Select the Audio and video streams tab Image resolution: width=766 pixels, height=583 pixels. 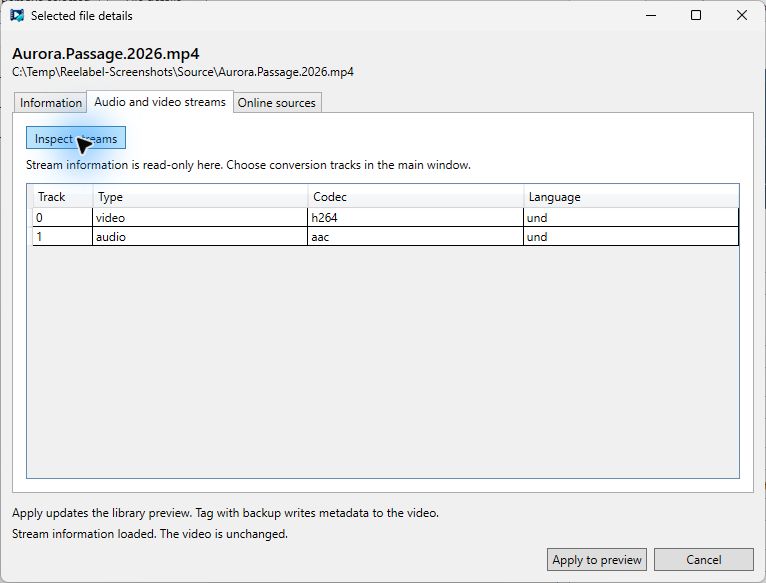pyautogui.click(x=160, y=102)
